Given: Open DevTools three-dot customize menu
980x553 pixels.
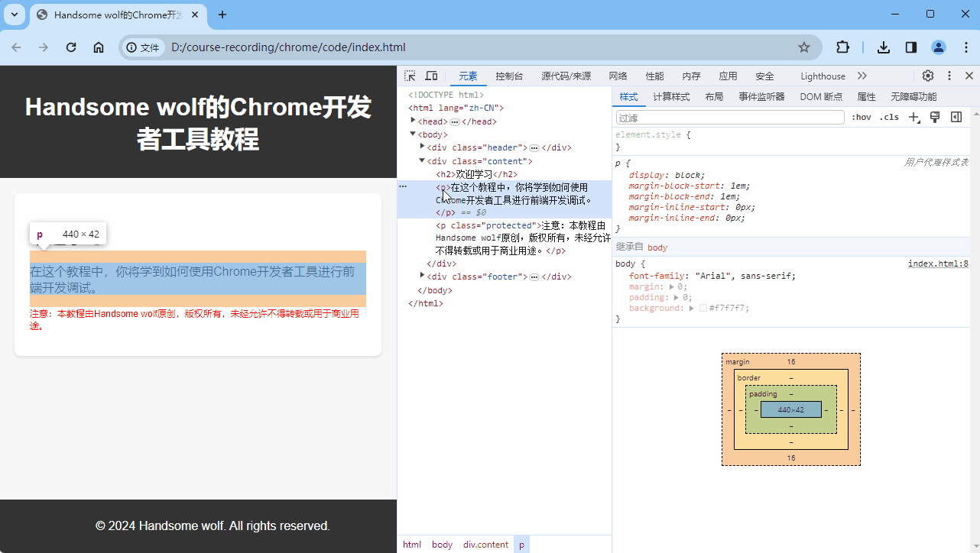Looking at the screenshot, I should pyautogui.click(x=949, y=76).
